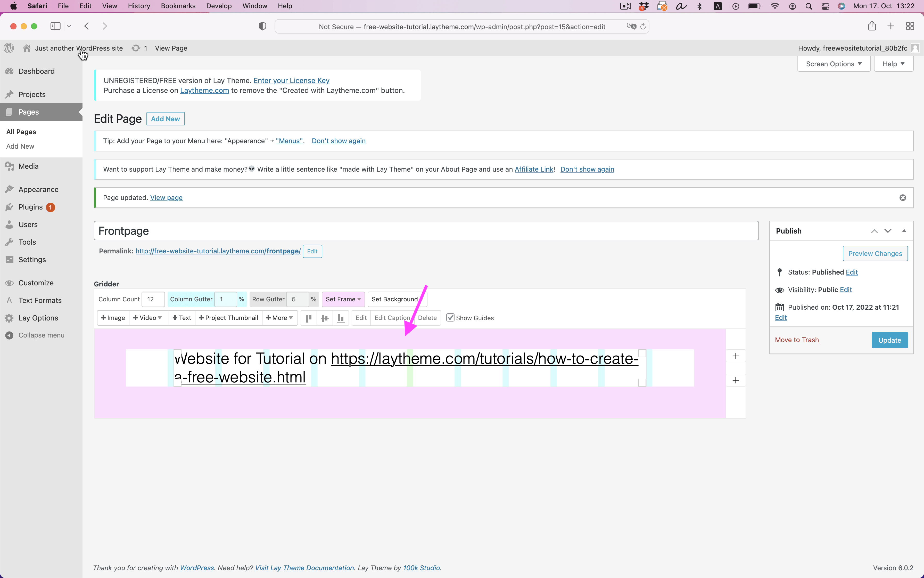Click Safari's forward arrow
Screen dimensions: 924x578
(x=105, y=26)
